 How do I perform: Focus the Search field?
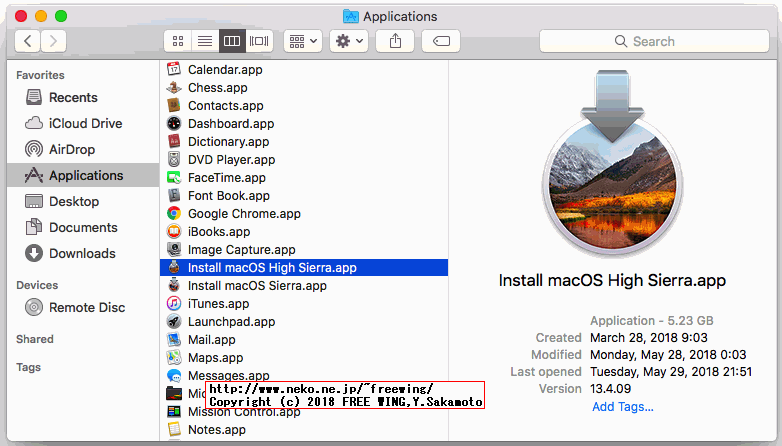pyautogui.click(x=654, y=41)
